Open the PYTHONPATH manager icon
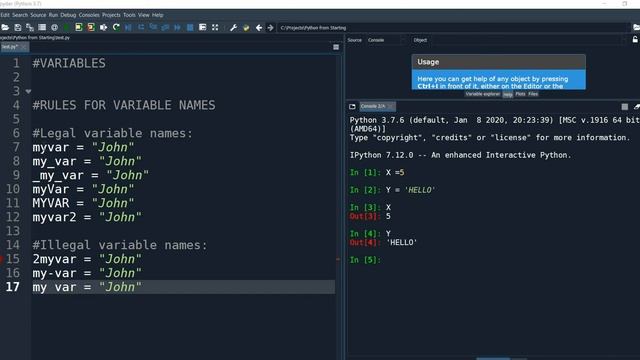Screen dimensions: 640x360 click(246, 27)
